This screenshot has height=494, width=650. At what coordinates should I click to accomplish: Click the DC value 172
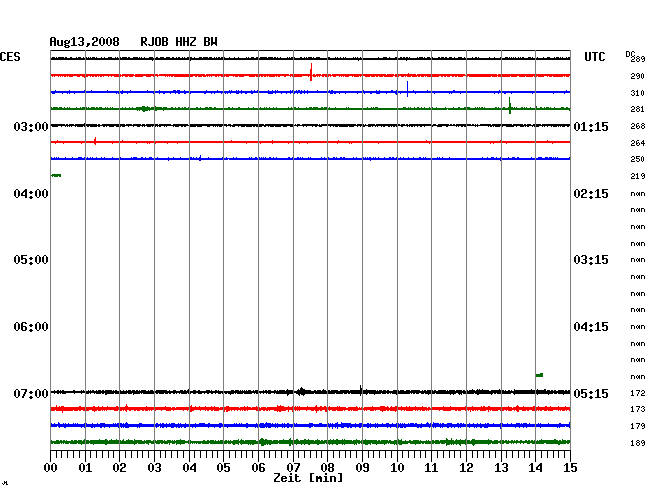click(638, 393)
